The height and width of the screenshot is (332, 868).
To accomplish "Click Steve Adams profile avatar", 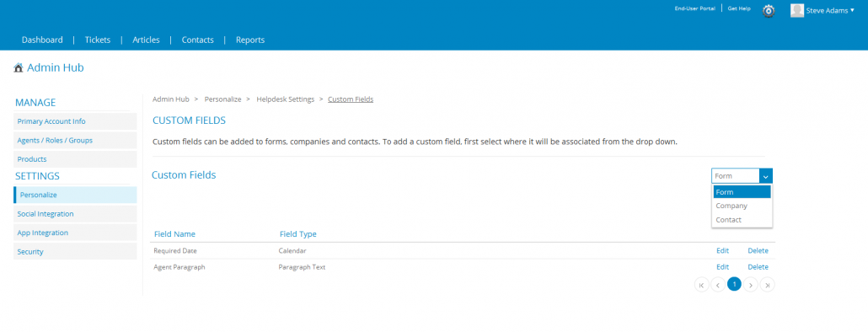I will tap(797, 10).
